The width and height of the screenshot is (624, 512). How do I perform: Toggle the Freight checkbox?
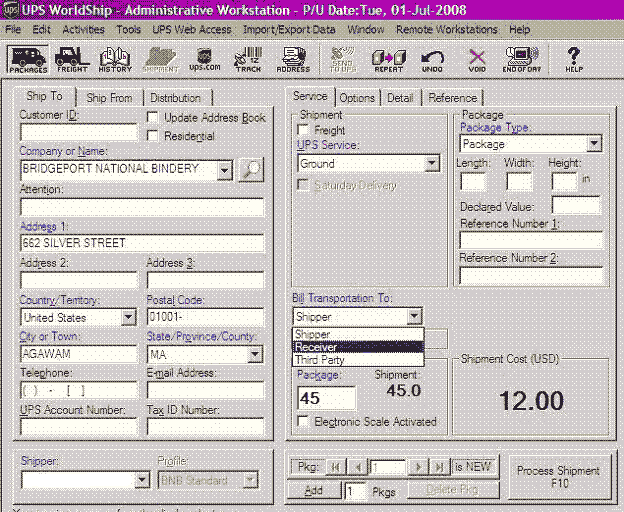[303, 130]
